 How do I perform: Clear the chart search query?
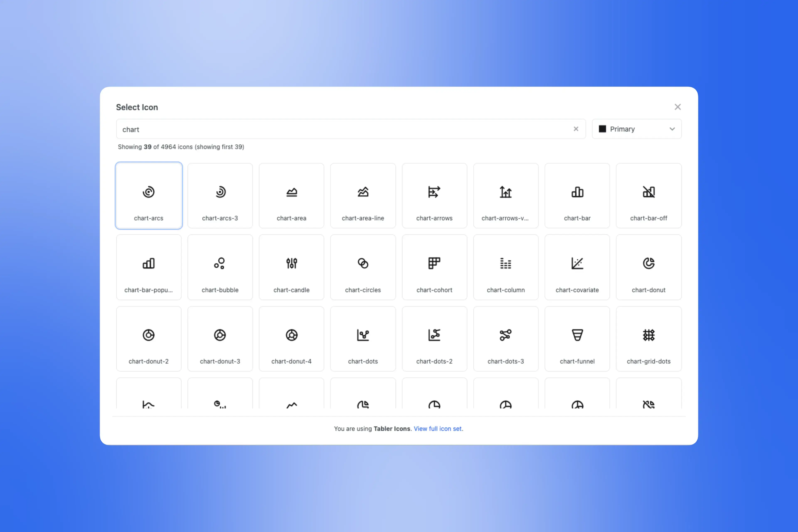576,129
